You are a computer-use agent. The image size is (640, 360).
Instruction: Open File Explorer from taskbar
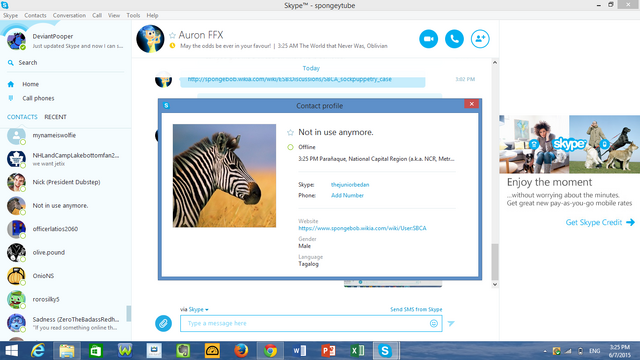(x=67, y=351)
